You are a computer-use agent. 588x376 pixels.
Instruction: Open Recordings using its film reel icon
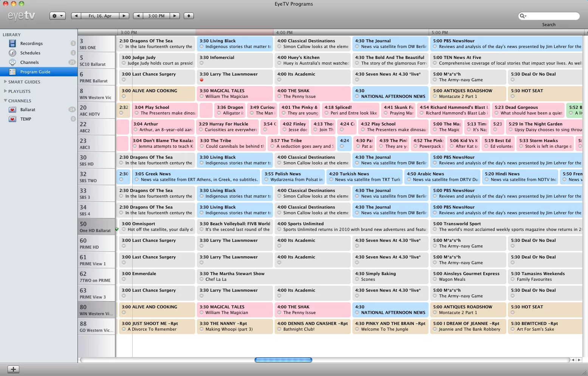pos(12,43)
